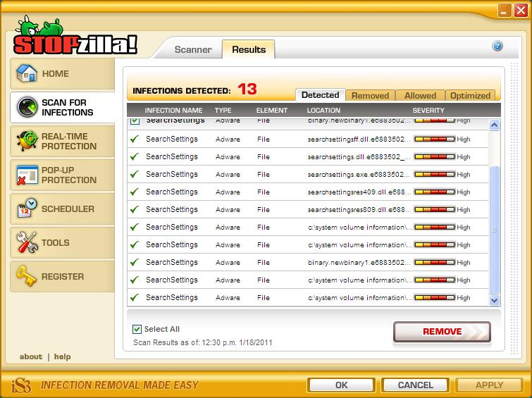Open the help link at bottom left
The image size is (532, 398).
[63, 356]
